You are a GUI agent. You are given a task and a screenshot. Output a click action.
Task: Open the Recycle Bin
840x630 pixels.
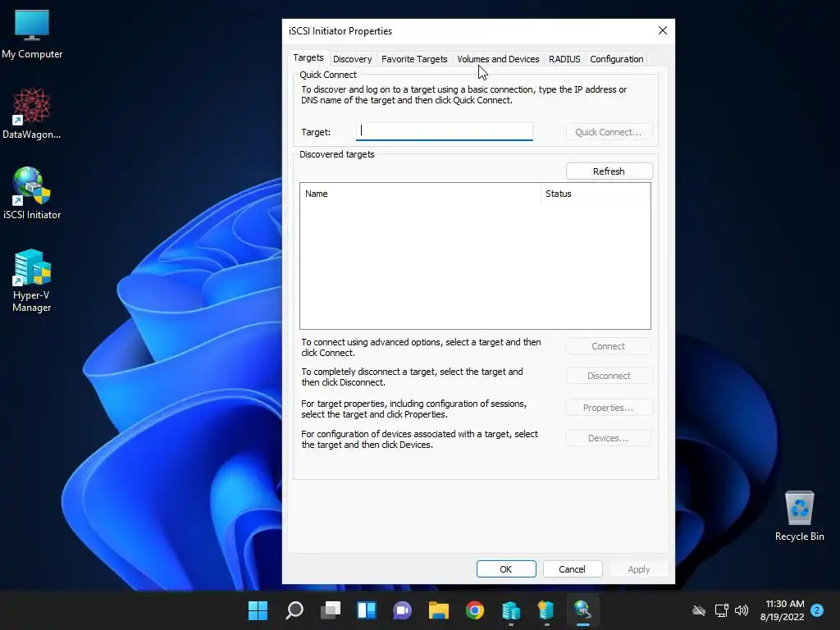pyautogui.click(x=799, y=515)
